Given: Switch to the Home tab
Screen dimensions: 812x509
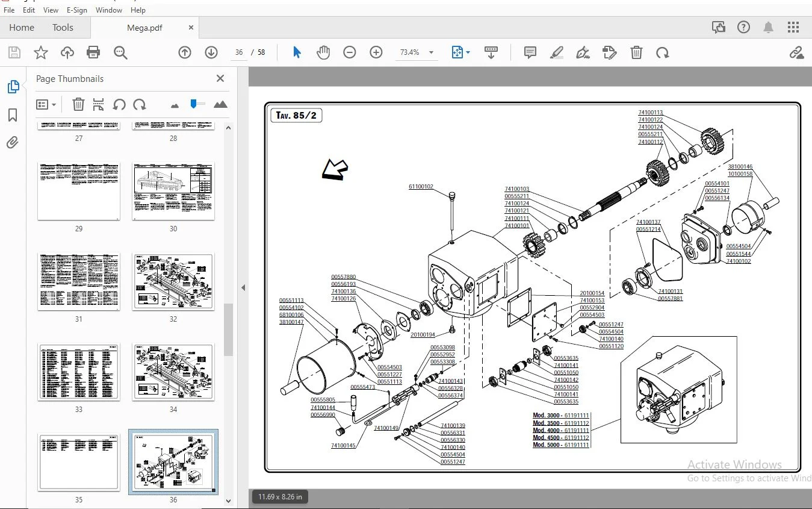Looking at the screenshot, I should 22,27.
